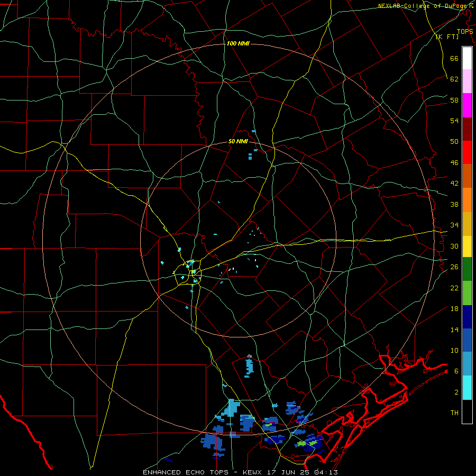This screenshot has height=476, width=476.
Task: Click the legend value "38"
Action: point(454,204)
